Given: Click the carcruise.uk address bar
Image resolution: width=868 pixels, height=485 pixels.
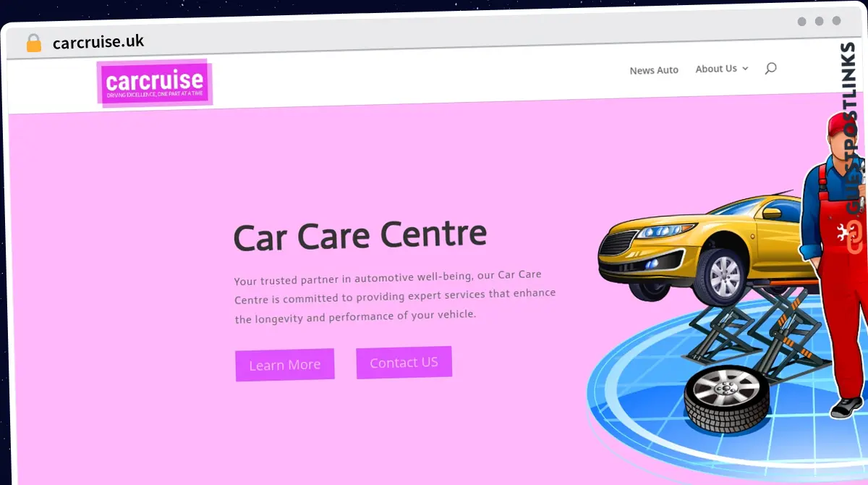Looking at the screenshot, I should point(98,42).
